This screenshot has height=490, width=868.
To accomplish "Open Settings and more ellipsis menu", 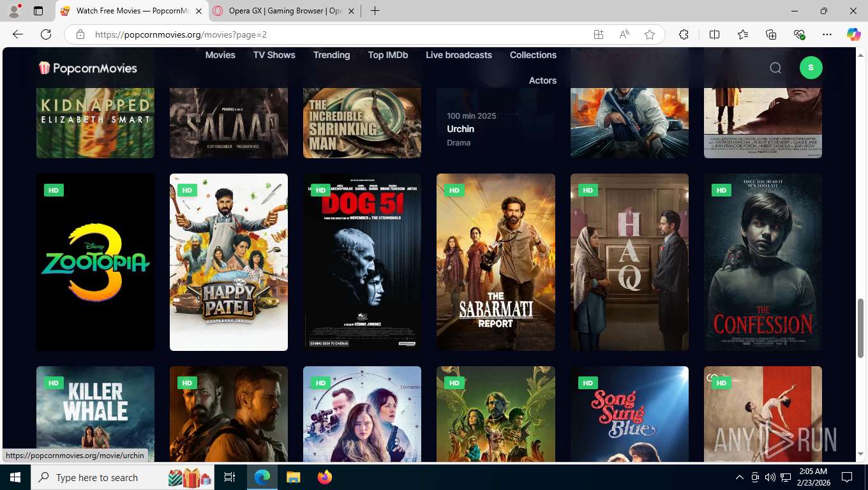I will click(827, 34).
